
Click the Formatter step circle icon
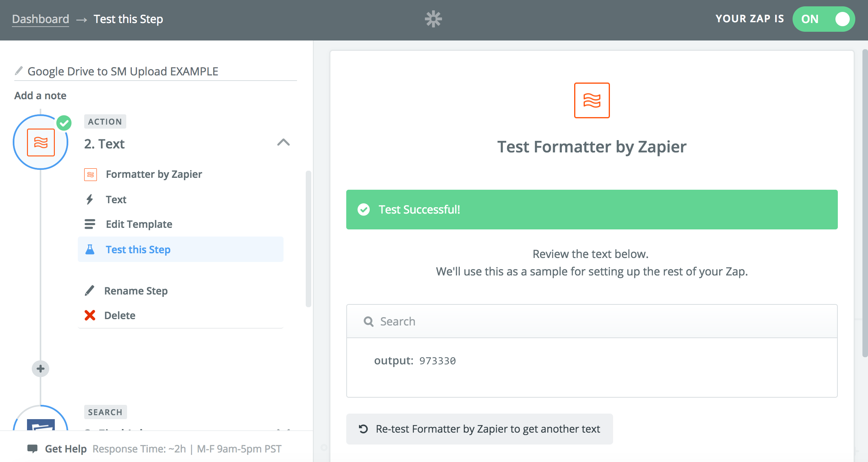click(x=41, y=142)
